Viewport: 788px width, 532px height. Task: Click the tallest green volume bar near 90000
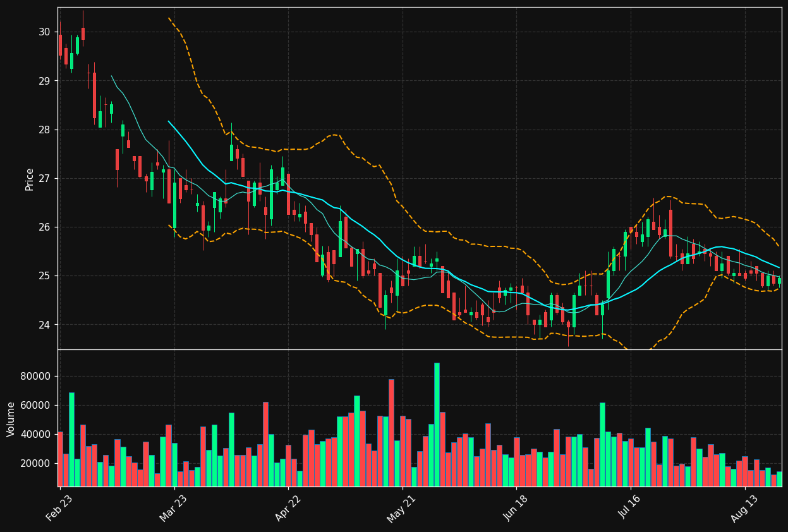click(437, 425)
